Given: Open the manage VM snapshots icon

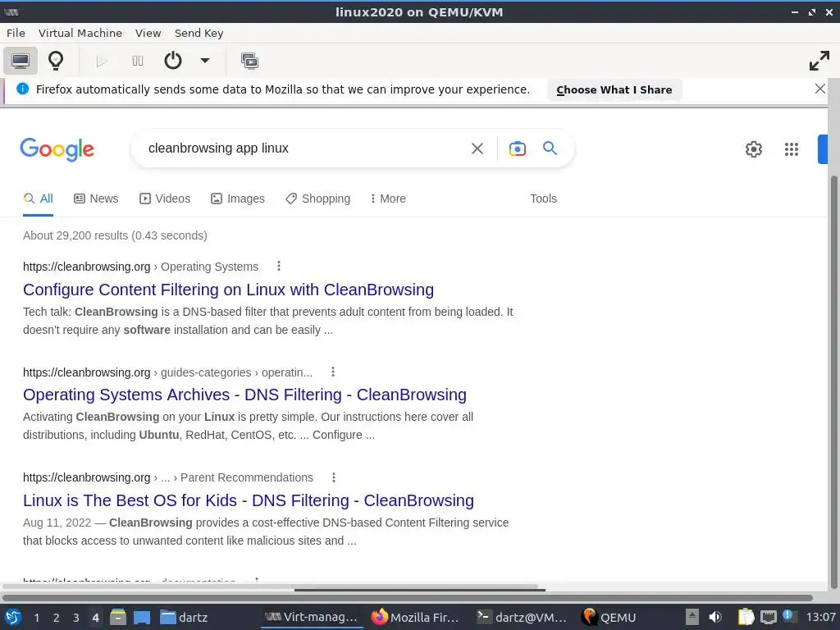Looking at the screenshot, I should coord(249,61).
